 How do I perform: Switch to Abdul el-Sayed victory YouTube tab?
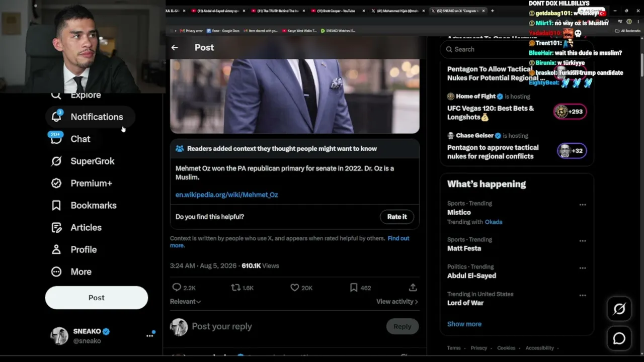click(x=217, y=11)
